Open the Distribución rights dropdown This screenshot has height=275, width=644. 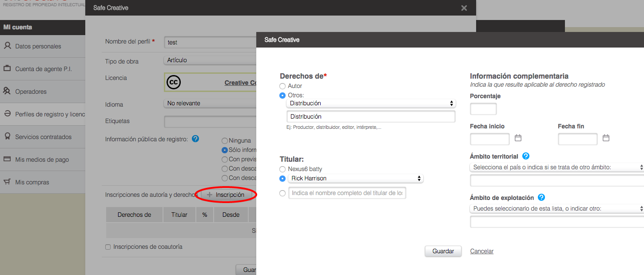(x=370, y=104)
